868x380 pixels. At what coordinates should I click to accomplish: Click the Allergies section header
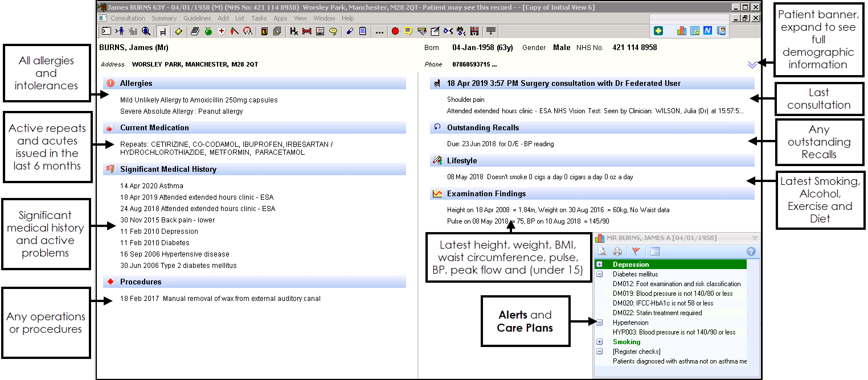[x=136, y=84]
